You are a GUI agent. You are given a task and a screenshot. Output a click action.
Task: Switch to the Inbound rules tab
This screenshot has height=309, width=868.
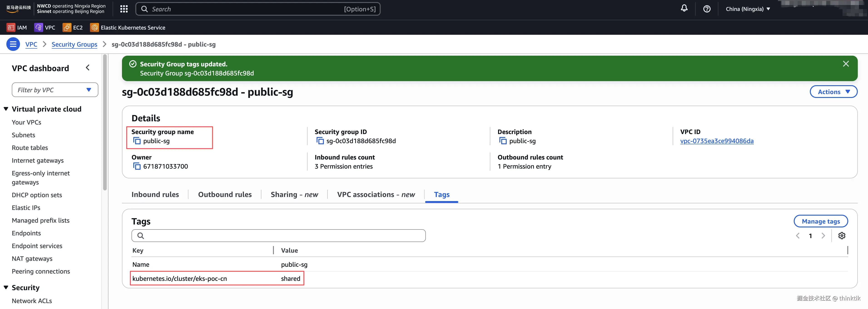155,194
